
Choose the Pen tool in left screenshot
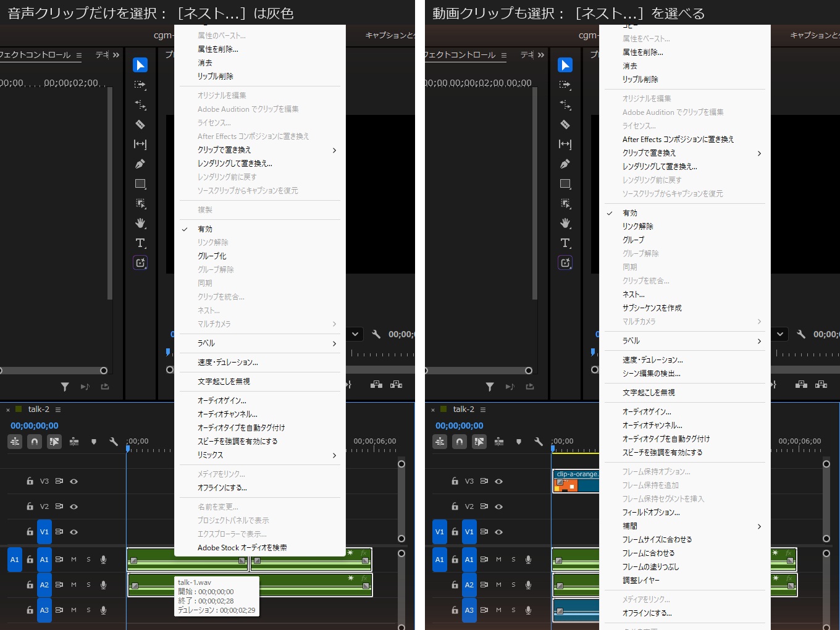(x=140, y=164)
